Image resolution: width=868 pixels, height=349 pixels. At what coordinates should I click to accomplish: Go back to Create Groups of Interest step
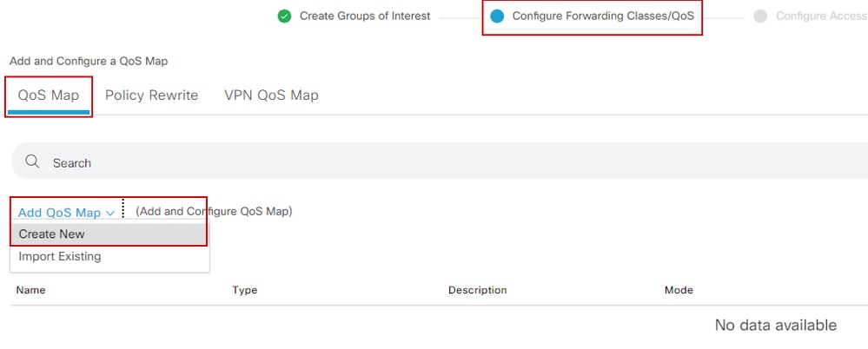click(365, 16)
